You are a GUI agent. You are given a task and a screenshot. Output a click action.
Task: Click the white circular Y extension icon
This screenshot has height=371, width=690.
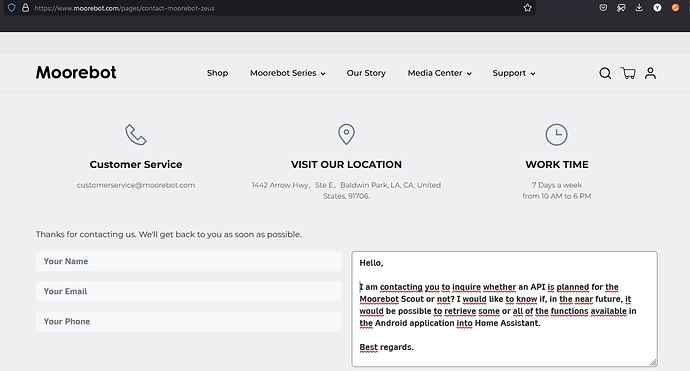(657, 8)
